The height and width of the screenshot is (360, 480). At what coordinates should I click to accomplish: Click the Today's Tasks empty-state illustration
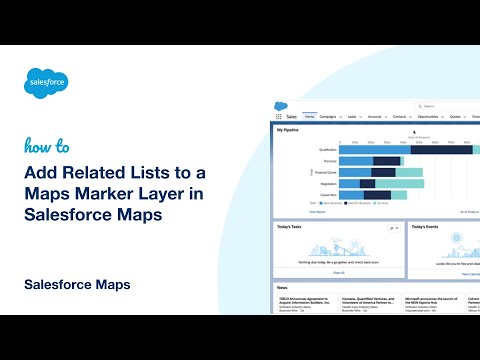339,247
